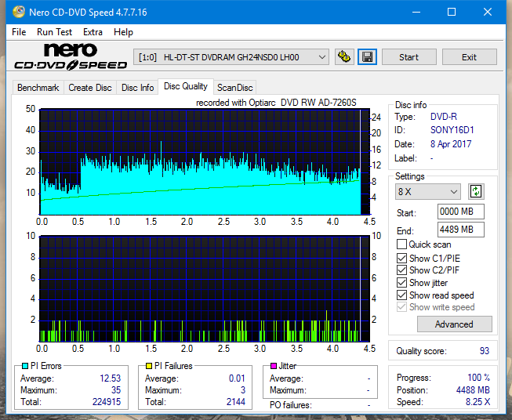Viewport: 512px width, 420px height.
Task: Click the Speed value 8.25 X
Action: click(478, 402)
